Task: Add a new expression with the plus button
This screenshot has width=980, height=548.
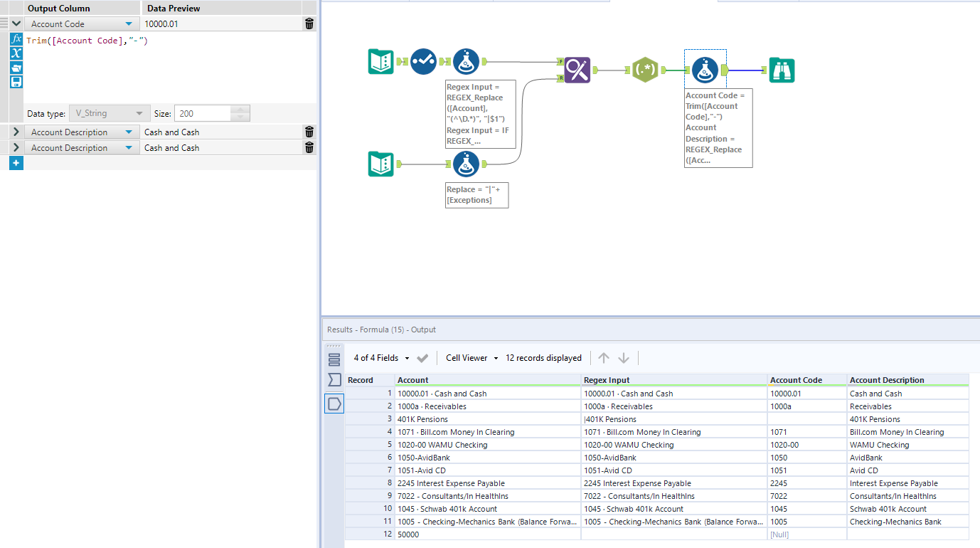Action: tap(16, 163)
